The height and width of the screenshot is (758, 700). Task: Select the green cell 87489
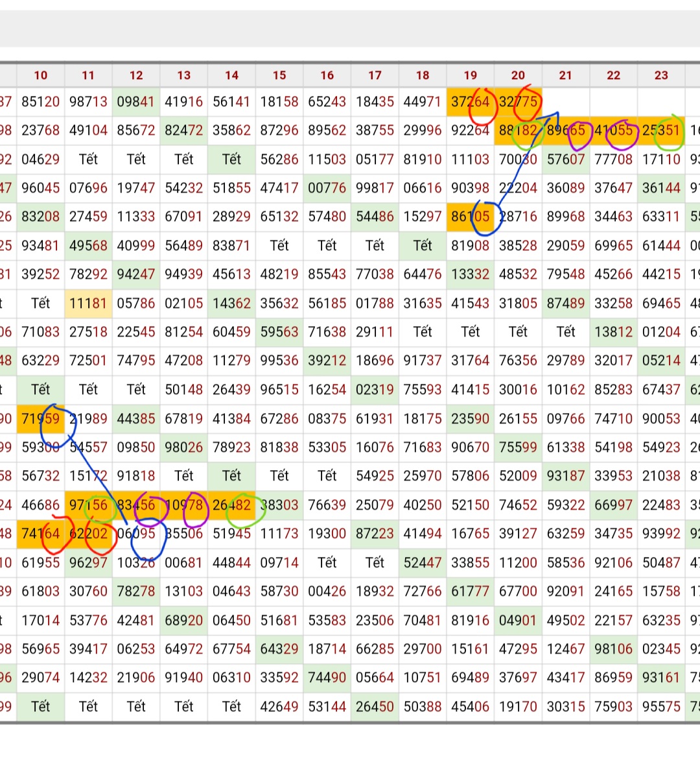tap(566, 303)
